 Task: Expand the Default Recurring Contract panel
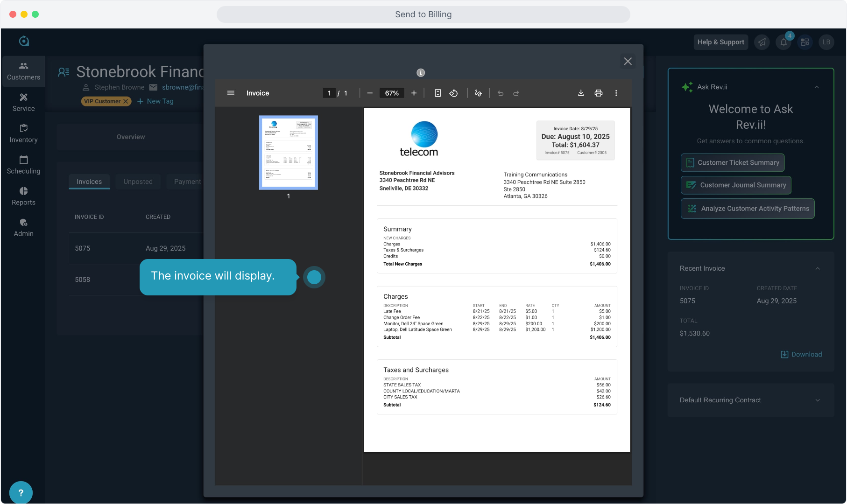(818, 400)
